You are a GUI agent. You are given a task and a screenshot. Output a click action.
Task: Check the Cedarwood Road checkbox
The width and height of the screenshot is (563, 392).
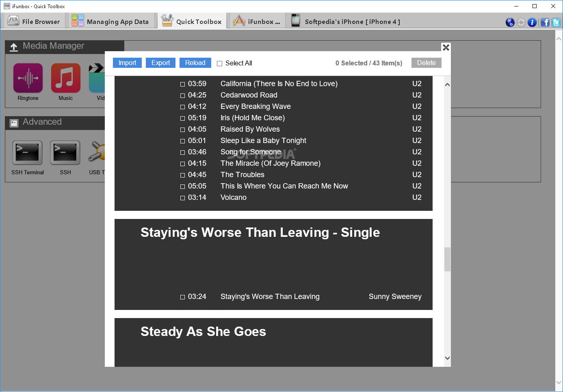click(x=183, y=95)
